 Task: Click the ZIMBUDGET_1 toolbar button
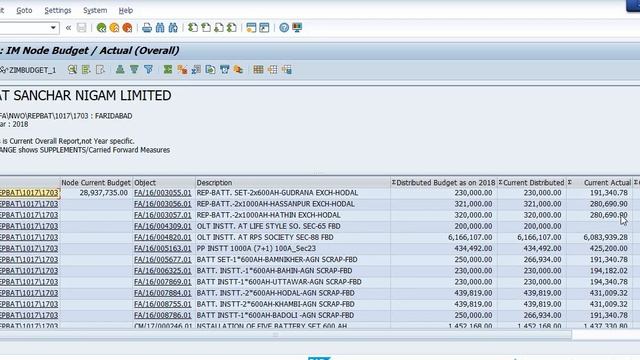(x=28, y=70)
